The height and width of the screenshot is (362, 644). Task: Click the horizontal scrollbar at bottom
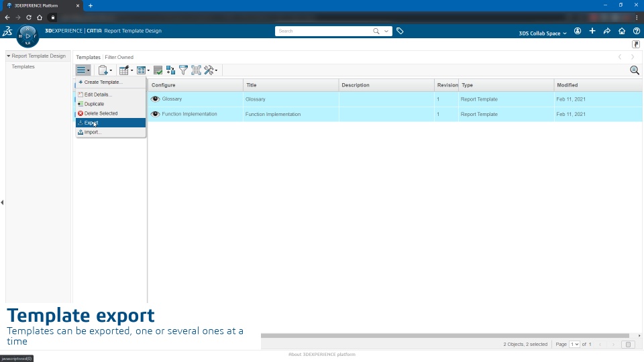445,335
